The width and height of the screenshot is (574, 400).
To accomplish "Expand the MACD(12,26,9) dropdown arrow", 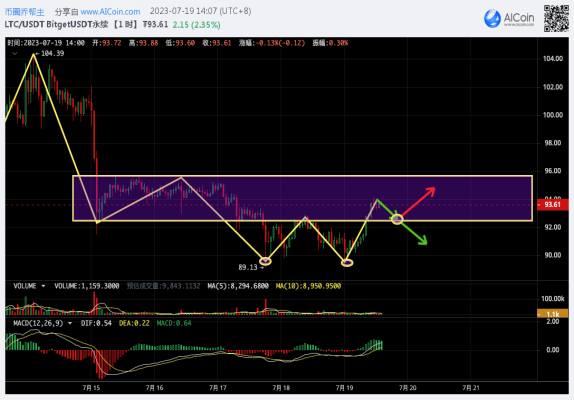I will tap(70, 323).
